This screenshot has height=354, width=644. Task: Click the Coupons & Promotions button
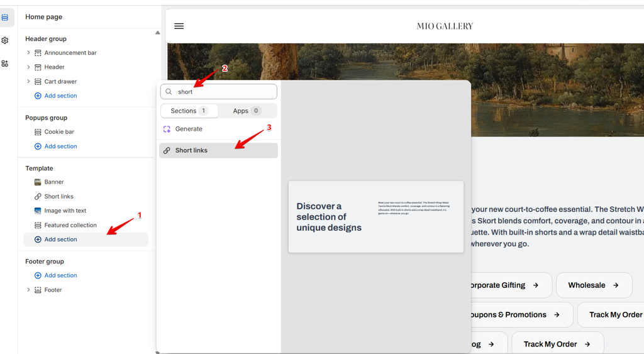coord(521,315)
